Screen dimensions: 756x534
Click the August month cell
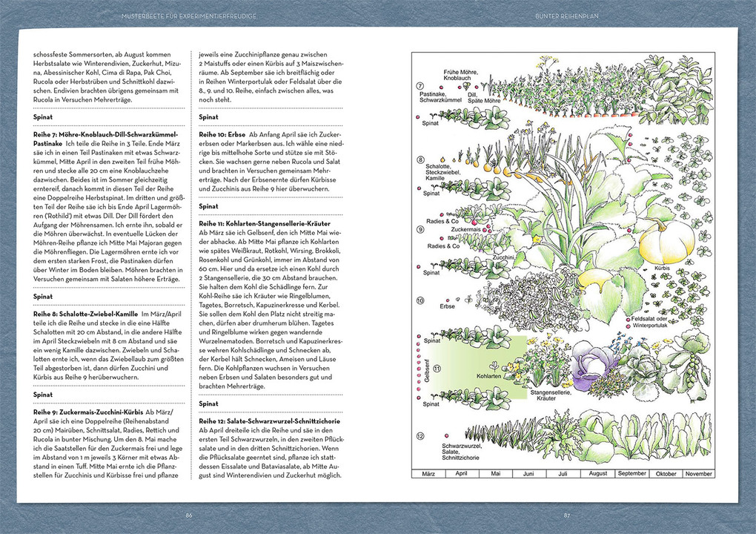(x=598, y=473)
